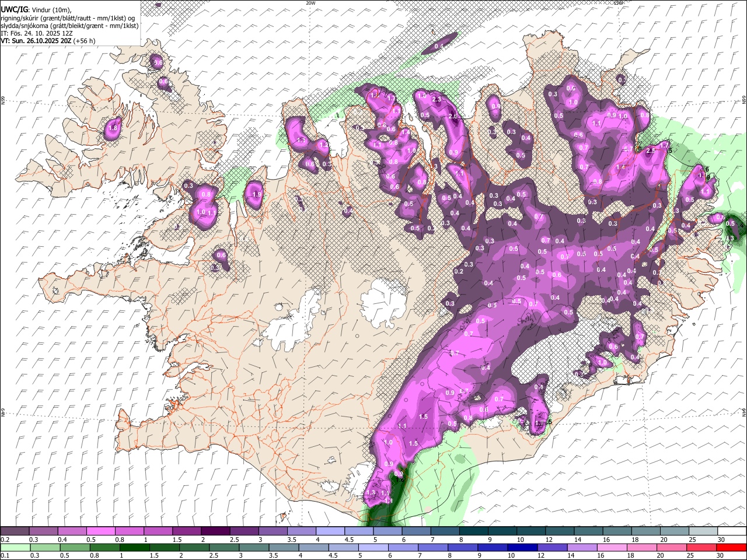The height and width of the screenshot is (560, 747).
Task: Click the 0.1 label on the rain scale
Action: (5, 555)
